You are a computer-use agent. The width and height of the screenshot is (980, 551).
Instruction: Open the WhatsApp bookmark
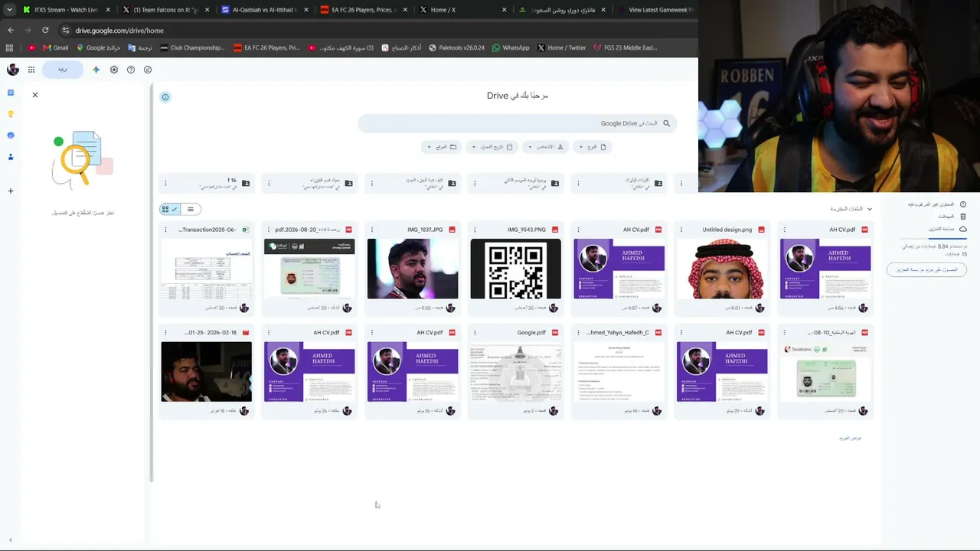(x=511, y=47)
